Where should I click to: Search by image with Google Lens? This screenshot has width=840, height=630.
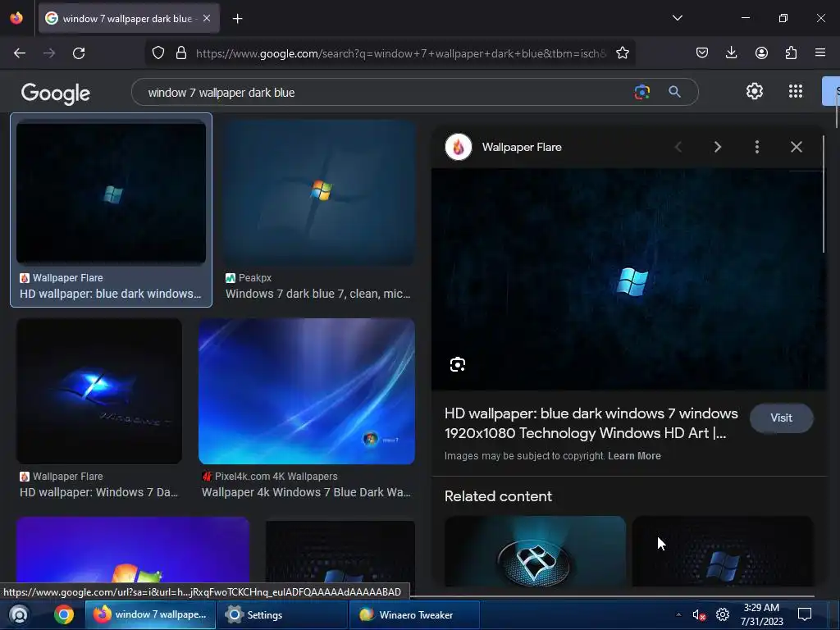(x=641, y=92)
